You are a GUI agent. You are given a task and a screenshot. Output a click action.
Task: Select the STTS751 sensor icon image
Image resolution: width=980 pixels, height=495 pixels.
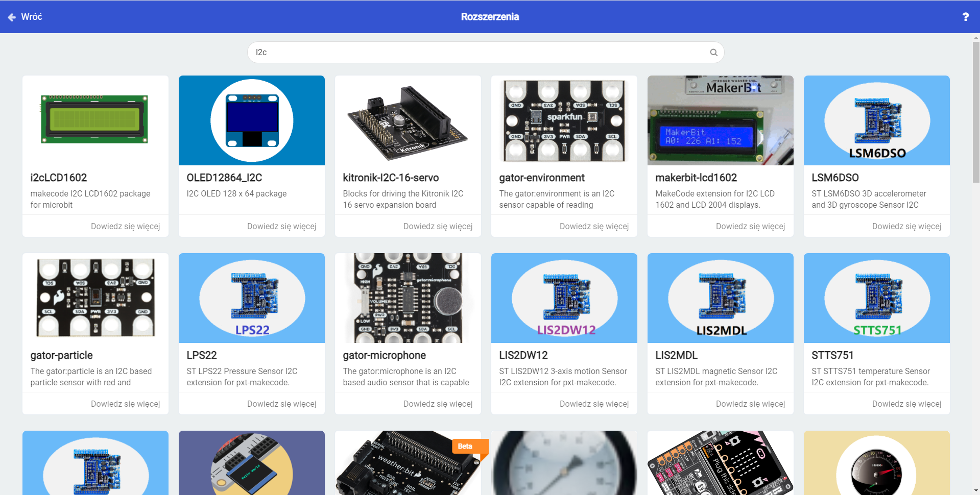877,298
